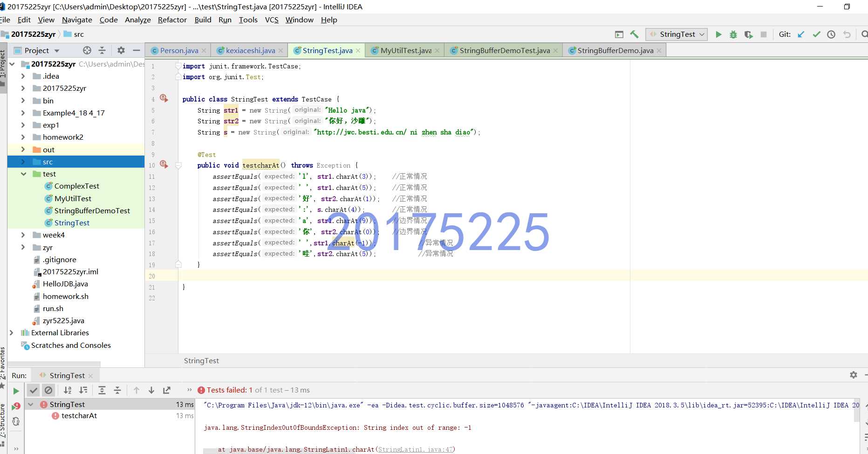The height and width of the screenshot is (454, 868).
Task: Run StringTest with coverage icon
Action: click(748, 34)
